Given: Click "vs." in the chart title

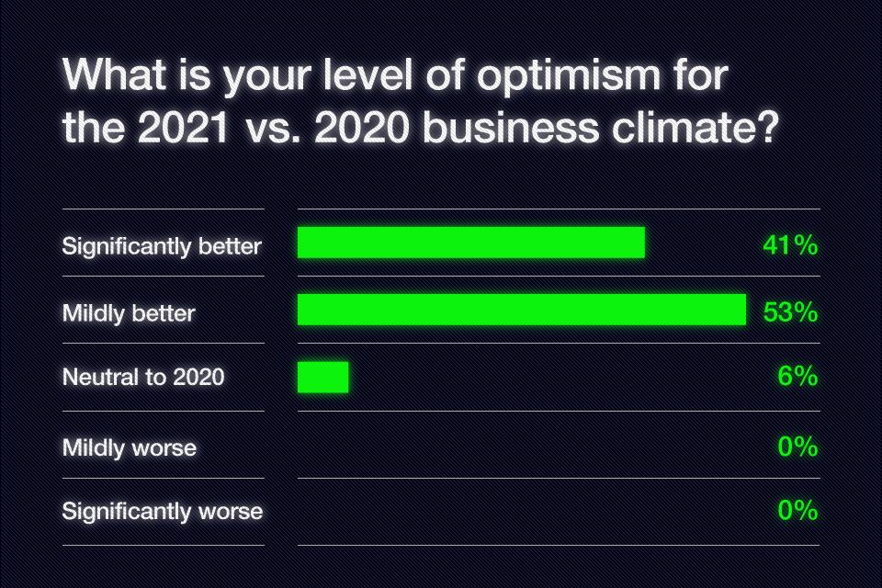Looking at the screenshot, I should pyautogui.click(x=270, y=129).
